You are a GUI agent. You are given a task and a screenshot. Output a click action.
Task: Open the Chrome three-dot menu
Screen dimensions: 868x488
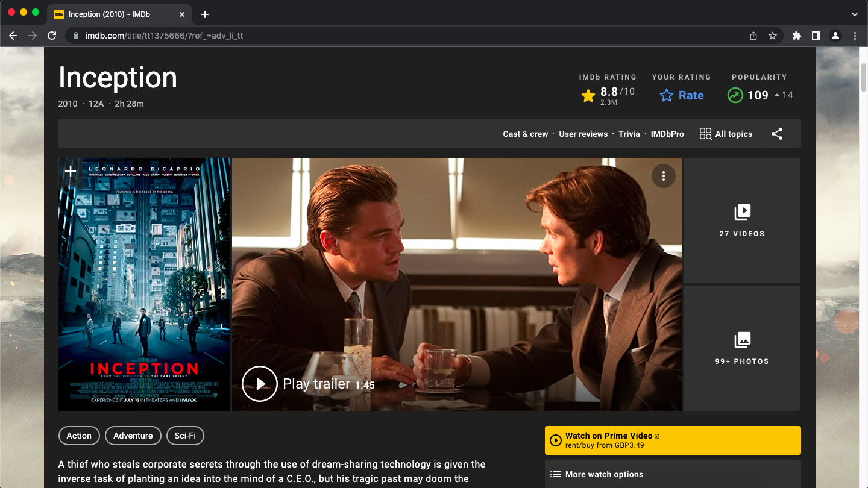(855, 36)
